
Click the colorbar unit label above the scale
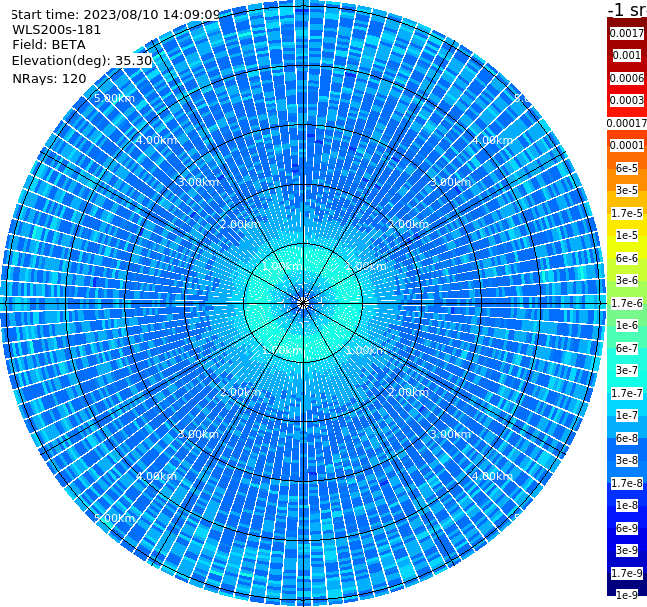click(x=627, y=9)
